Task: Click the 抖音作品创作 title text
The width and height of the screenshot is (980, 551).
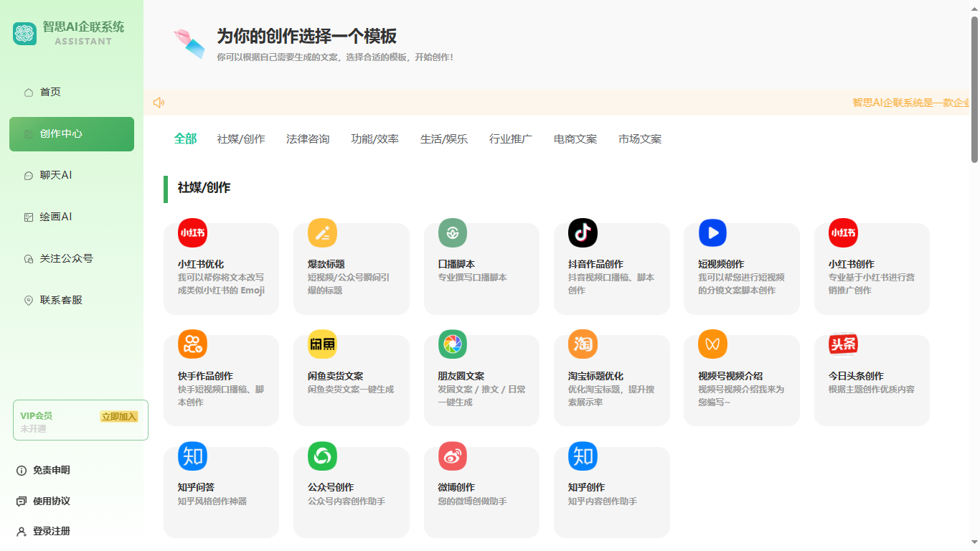Action: tap(596, 264)
